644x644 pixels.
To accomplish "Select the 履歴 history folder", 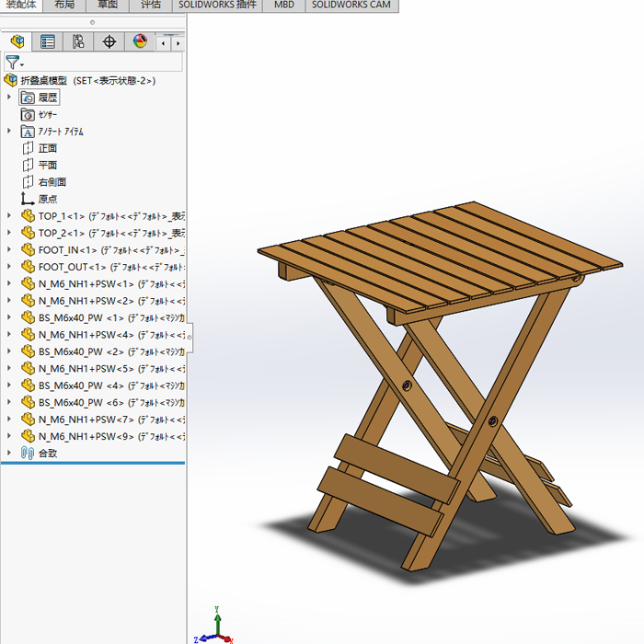I will (39, 98).
